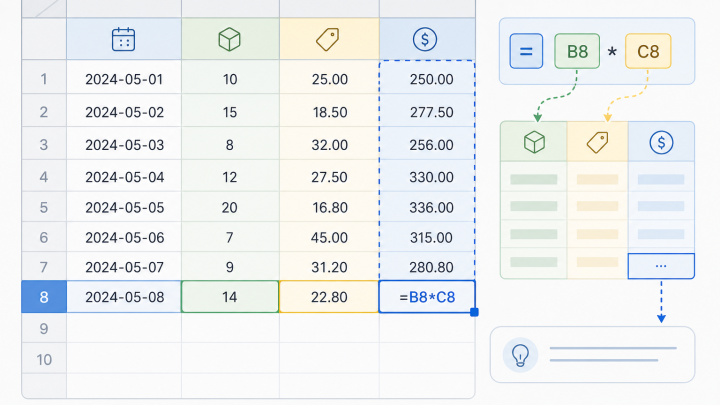This screenshot has width=720, height=405.
Task: Click the yellow-outlined cell with 22.80
Action: (329, 297)
